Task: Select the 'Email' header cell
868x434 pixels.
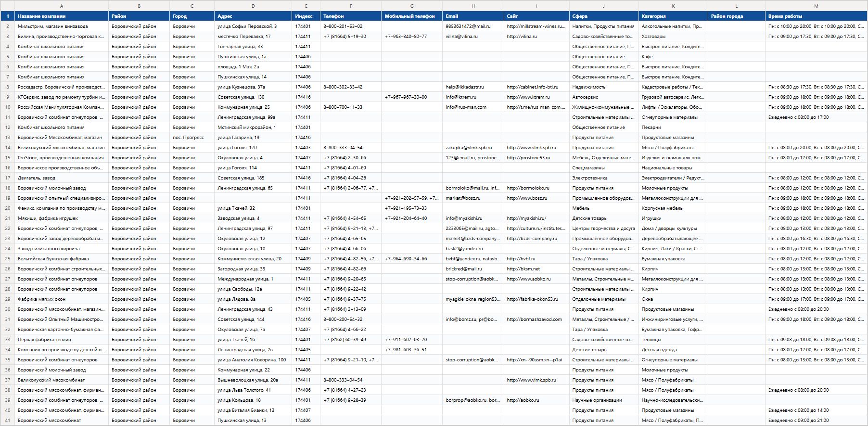Action: [473, 16]
